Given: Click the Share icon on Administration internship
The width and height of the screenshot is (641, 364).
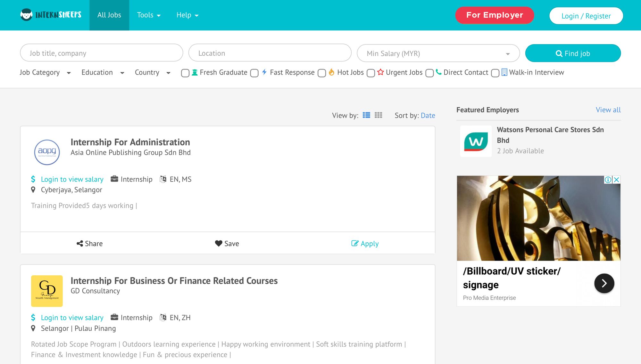Looking at the screenshot, I should (x=80, y=244).
